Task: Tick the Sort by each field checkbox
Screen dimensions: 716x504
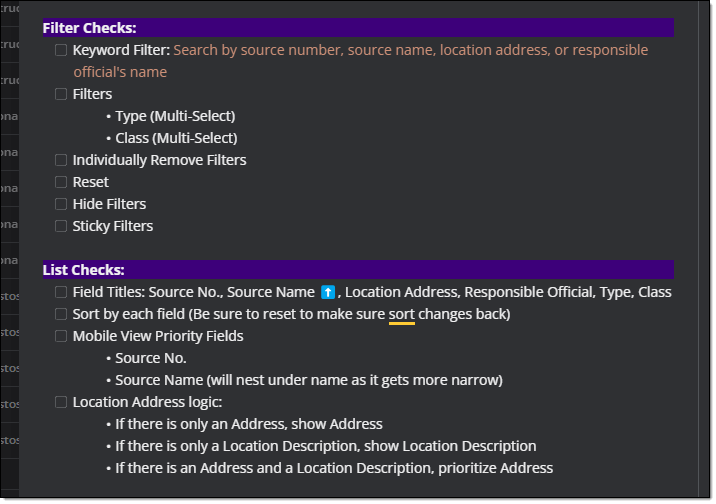Action: click(x=61, y=314)
